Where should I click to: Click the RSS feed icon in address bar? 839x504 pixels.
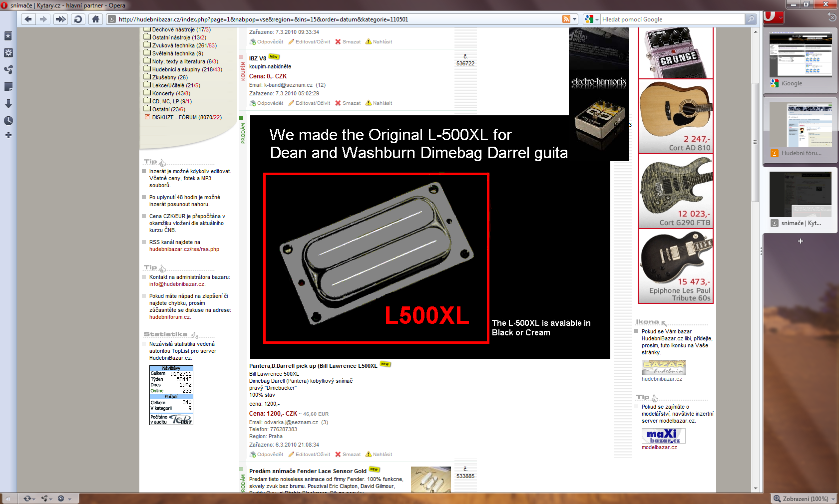[x=566, y=19]
